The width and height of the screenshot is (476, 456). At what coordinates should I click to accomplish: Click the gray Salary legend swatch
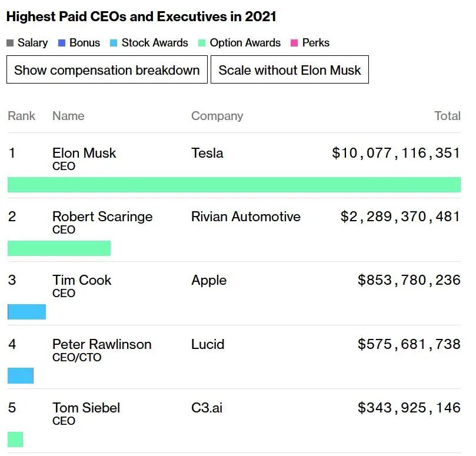point(10,43)
